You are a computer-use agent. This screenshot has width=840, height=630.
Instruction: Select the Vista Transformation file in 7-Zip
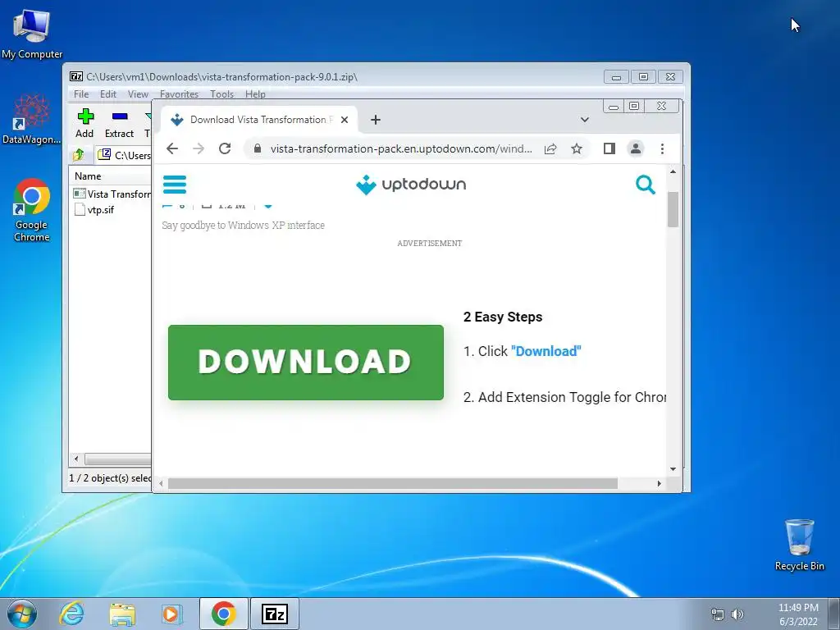(x=112, y=194)
